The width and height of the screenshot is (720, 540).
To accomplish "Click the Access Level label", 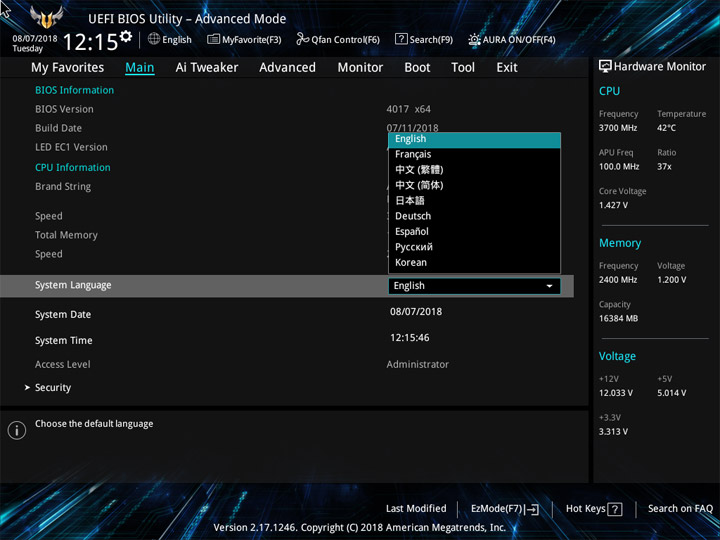I will coord(62,365).
